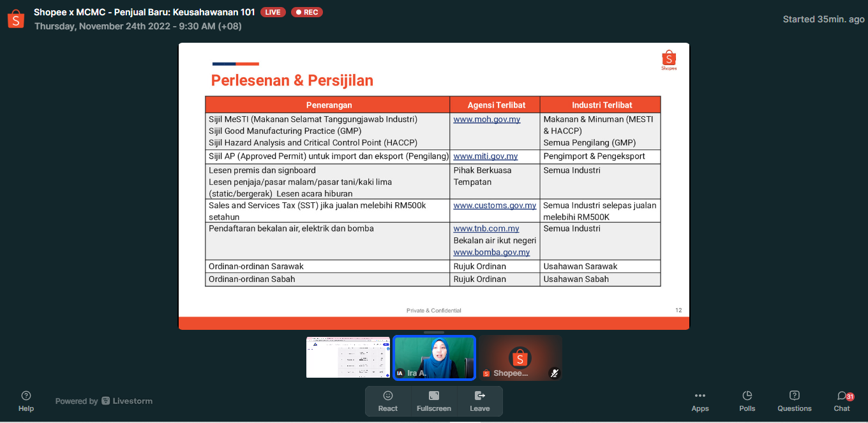
Task: Click the LIVE status badge
Action: (x=273, y=12)
